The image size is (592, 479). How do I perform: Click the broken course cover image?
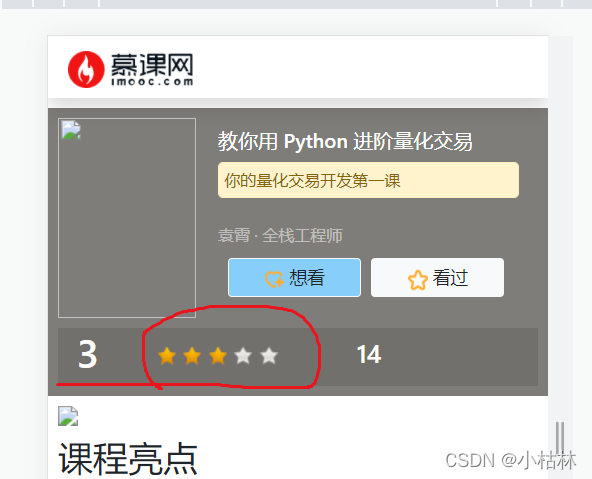click(x=127, y=218)
